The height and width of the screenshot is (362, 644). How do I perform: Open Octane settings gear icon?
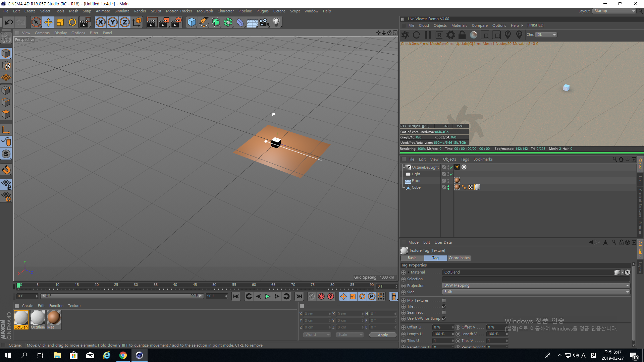451,35
